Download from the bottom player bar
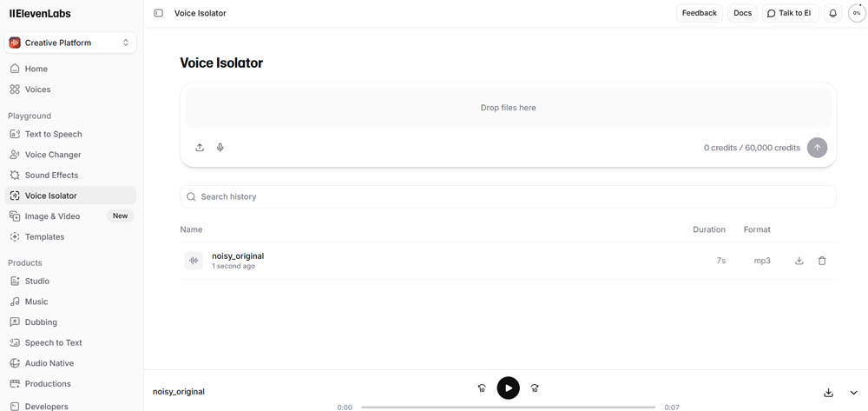868x411 pixels. point(828,392)
